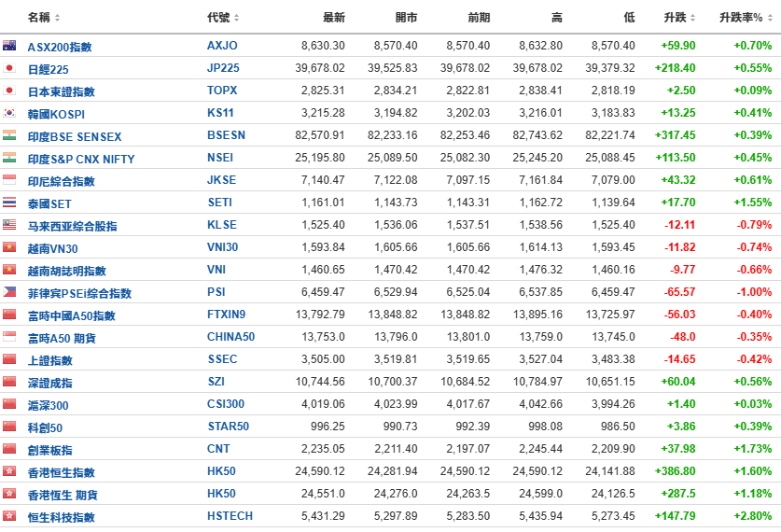Viewport: 781px width, 532px height.
Task: Sort table by 升跌 column arrows
Action: click(693, 18)
